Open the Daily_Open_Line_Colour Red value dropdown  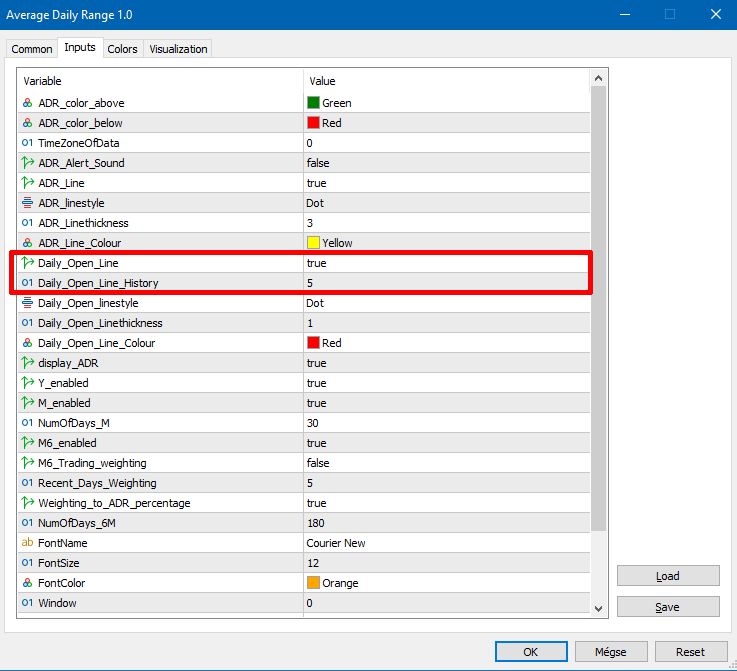point(447,343)
